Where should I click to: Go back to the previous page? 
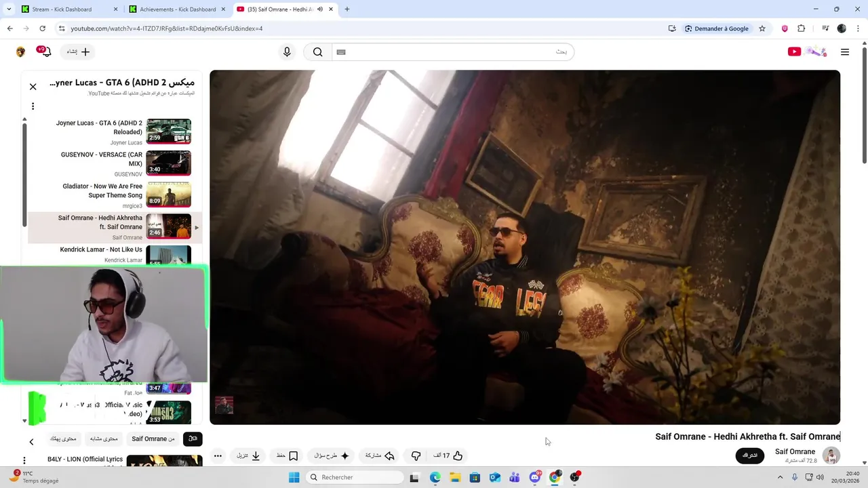pyautogui.click(x=9, y=28)
